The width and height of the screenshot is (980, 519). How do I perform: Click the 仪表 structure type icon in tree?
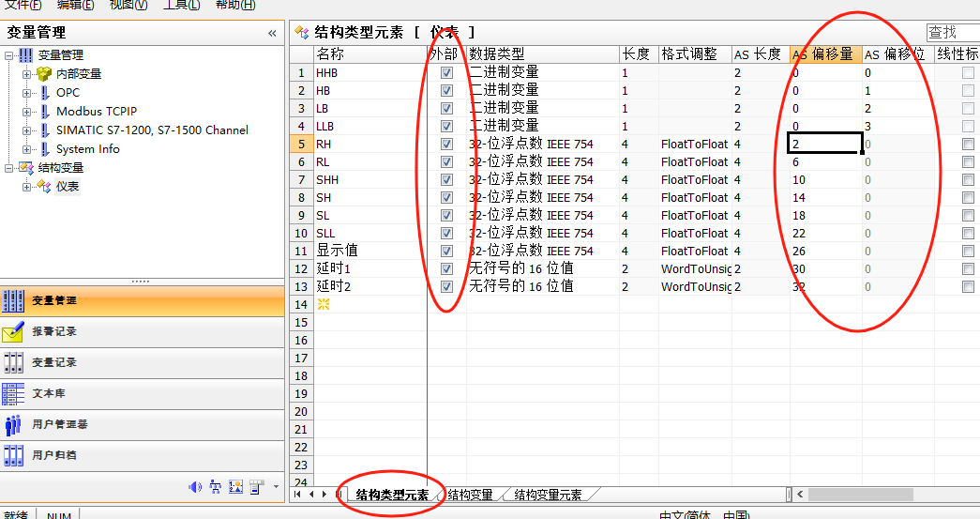pos(44,186)
